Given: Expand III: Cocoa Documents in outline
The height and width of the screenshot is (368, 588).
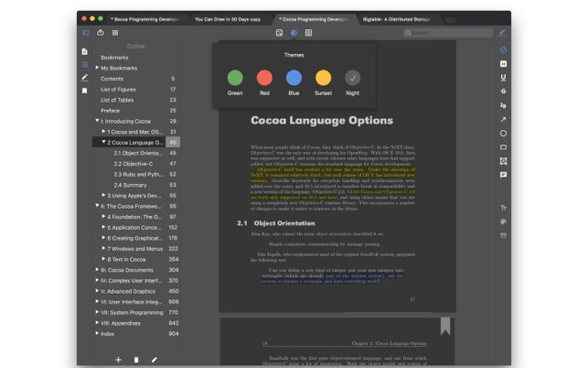Looking at the screenshot, I should point(97,270).
